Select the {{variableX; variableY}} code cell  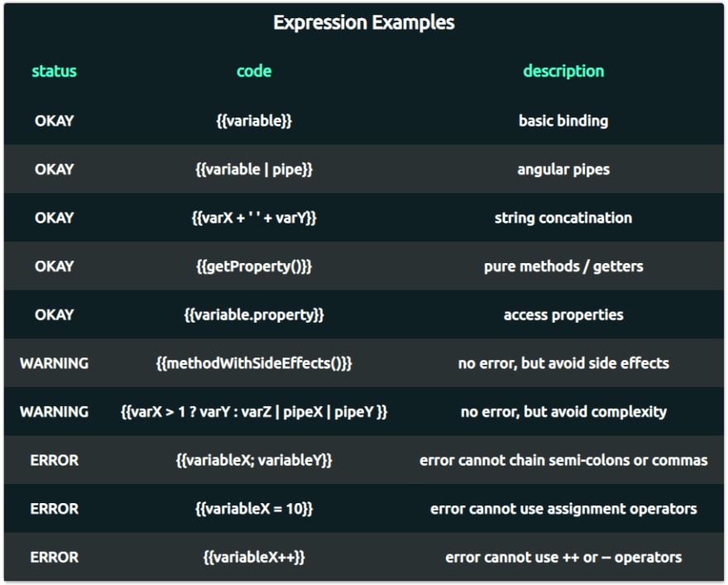point(254,461)
